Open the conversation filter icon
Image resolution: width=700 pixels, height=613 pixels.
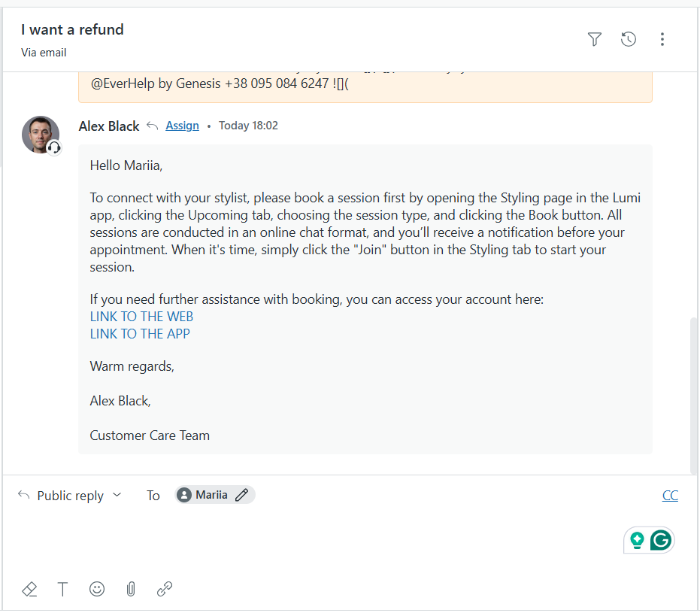[x=595, y=39]
